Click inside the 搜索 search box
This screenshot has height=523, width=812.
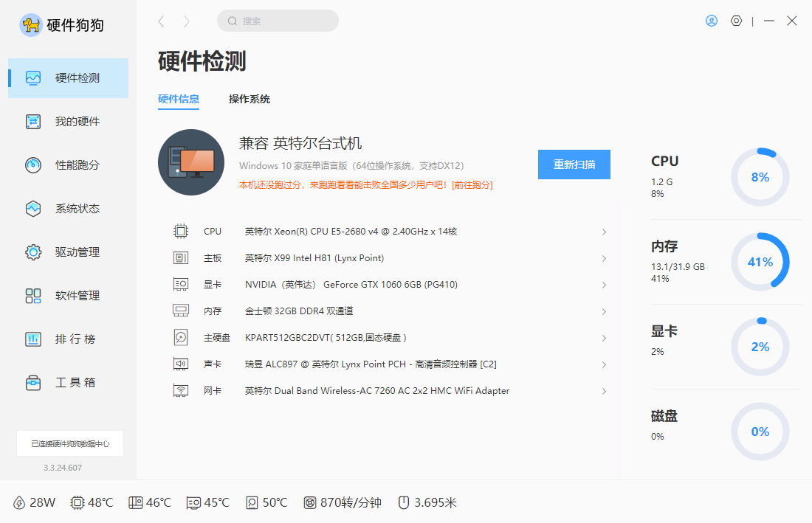click(x=278, y=21)
